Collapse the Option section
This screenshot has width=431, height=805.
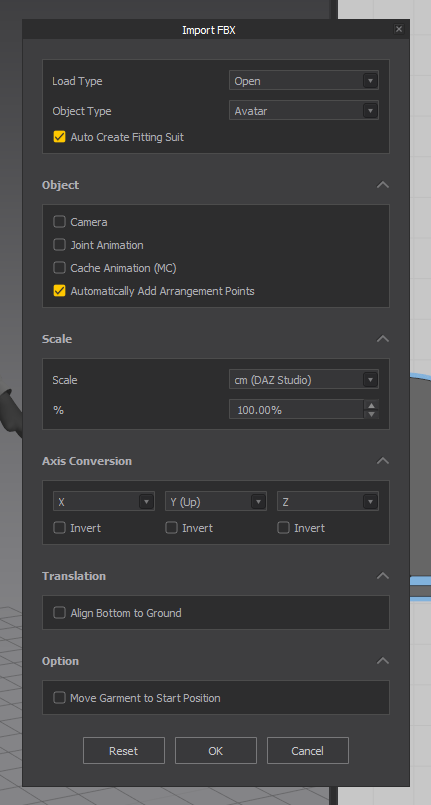click(x=383, y=661)
